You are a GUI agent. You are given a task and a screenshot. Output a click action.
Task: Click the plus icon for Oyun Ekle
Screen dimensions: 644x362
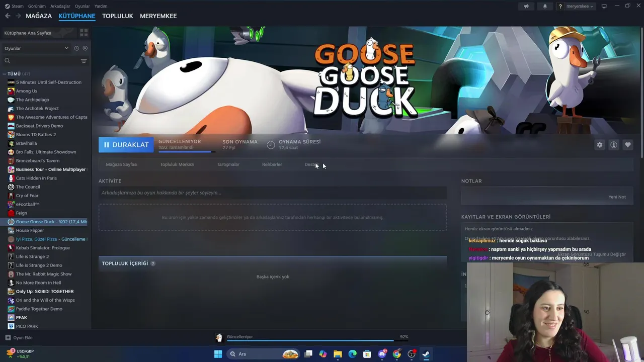(8, 338)
